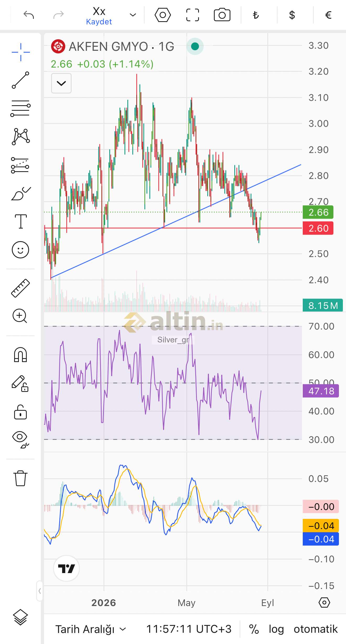Image resolution: width=346 pixels, height=644 pixels.
Task: Click the green market status indicator
Action: (x=195, y=46)
